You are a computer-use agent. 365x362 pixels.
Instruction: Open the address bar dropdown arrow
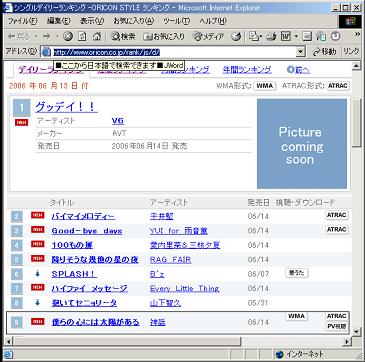[x=301, y=52]
